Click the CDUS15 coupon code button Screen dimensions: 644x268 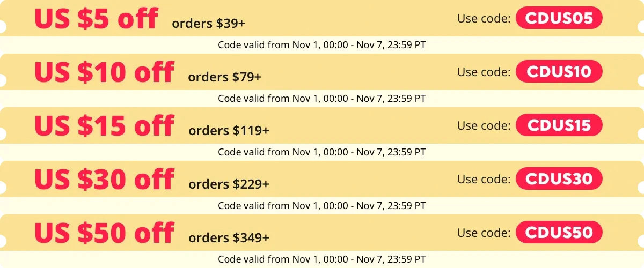[x=559, y=125]
